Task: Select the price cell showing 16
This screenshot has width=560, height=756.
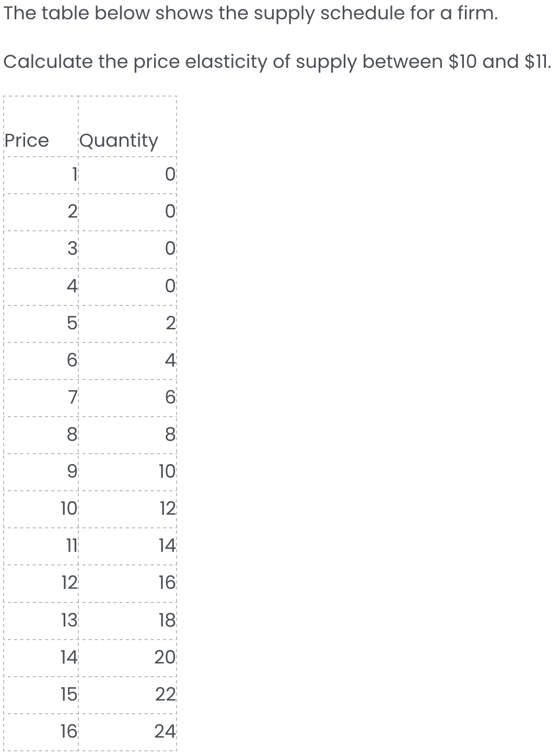Action: click(68, 731)
